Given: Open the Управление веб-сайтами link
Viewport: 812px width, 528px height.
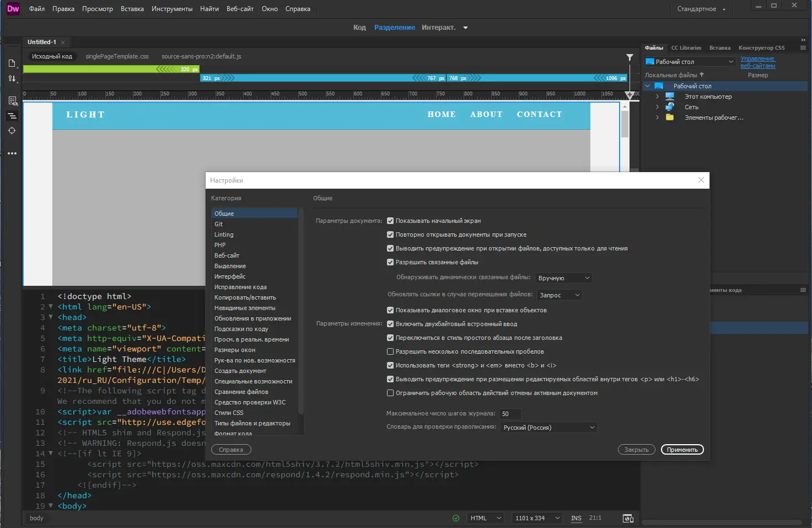Looking at the screenshot, I should [x=758, y=62].
